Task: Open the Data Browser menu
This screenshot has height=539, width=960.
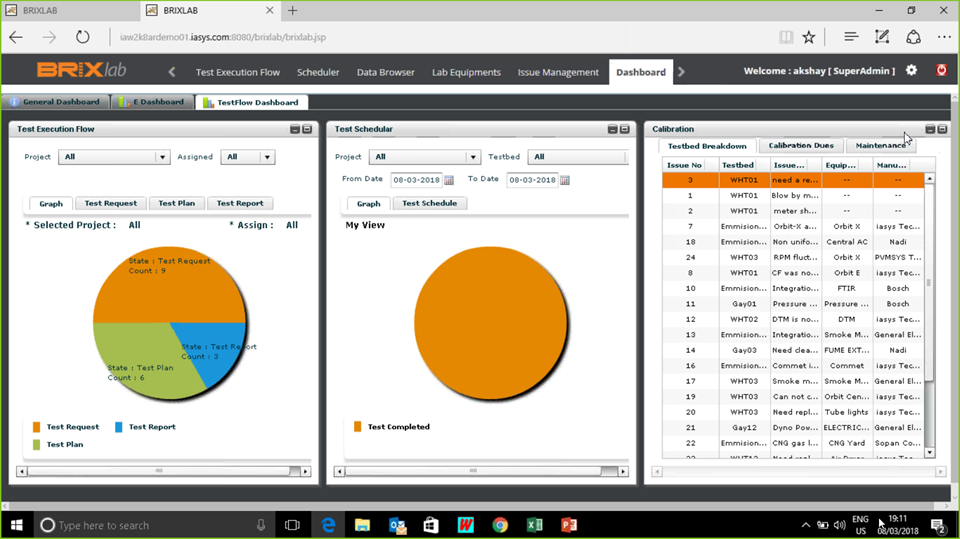Action: click(386, 72)
